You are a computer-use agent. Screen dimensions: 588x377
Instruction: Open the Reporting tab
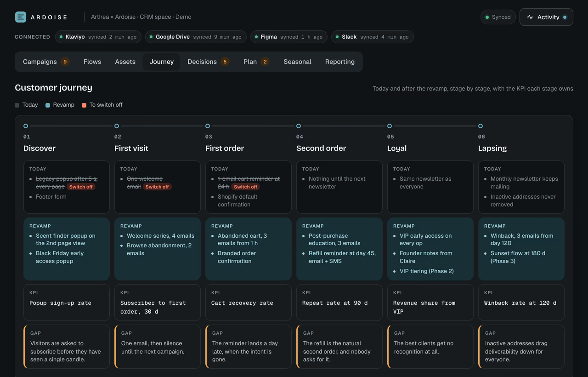pyautogui.click(x=340, y=62)
